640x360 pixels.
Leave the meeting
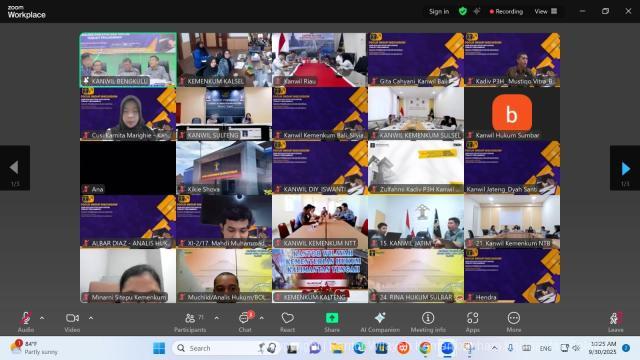coord(616,322)
